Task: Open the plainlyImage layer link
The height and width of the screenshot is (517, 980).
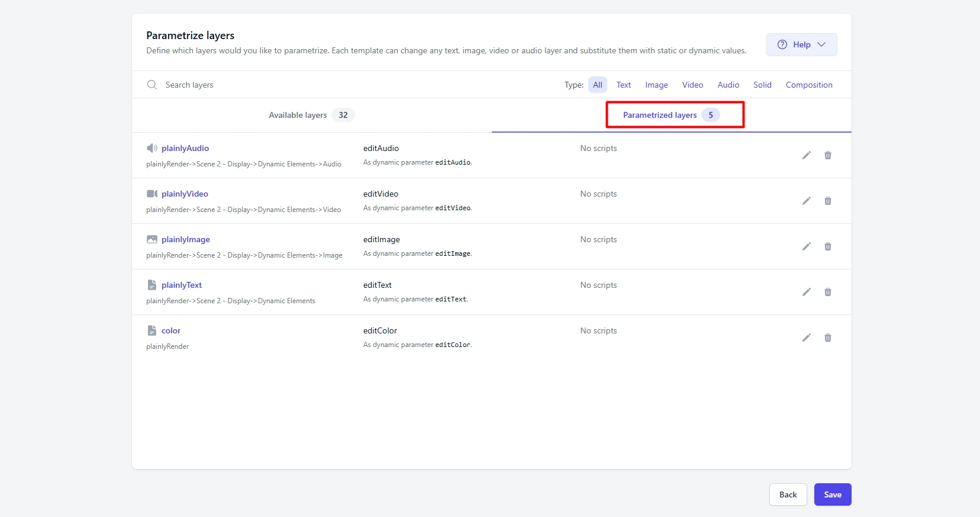Action: pos(186,239)
